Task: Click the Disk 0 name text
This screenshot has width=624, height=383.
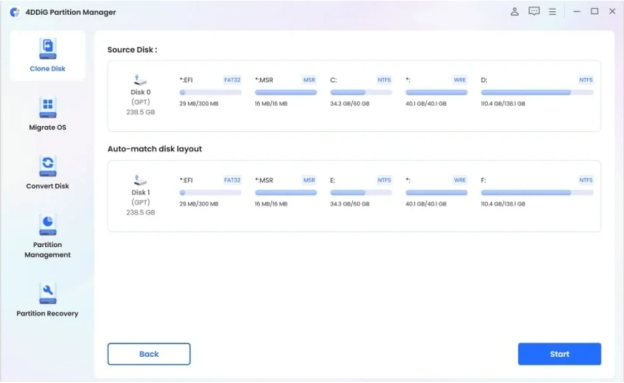Action: (x=140, y=92)
